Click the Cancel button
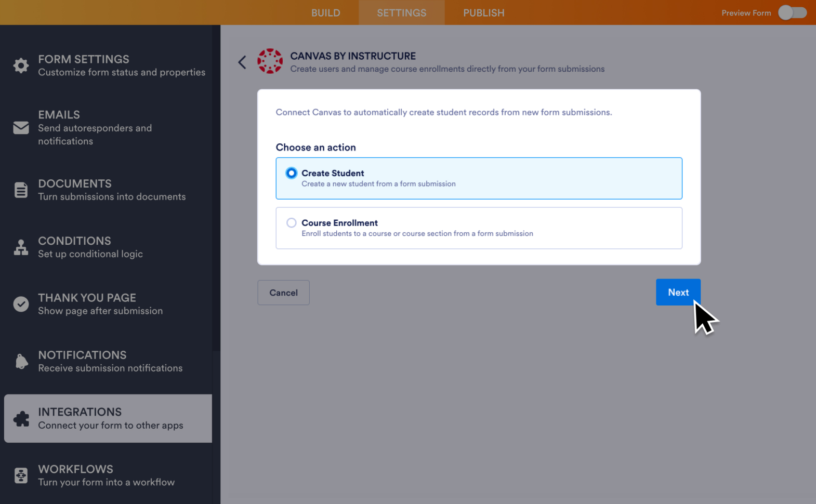Screen dimensions: 816x504 pos(284,293)
